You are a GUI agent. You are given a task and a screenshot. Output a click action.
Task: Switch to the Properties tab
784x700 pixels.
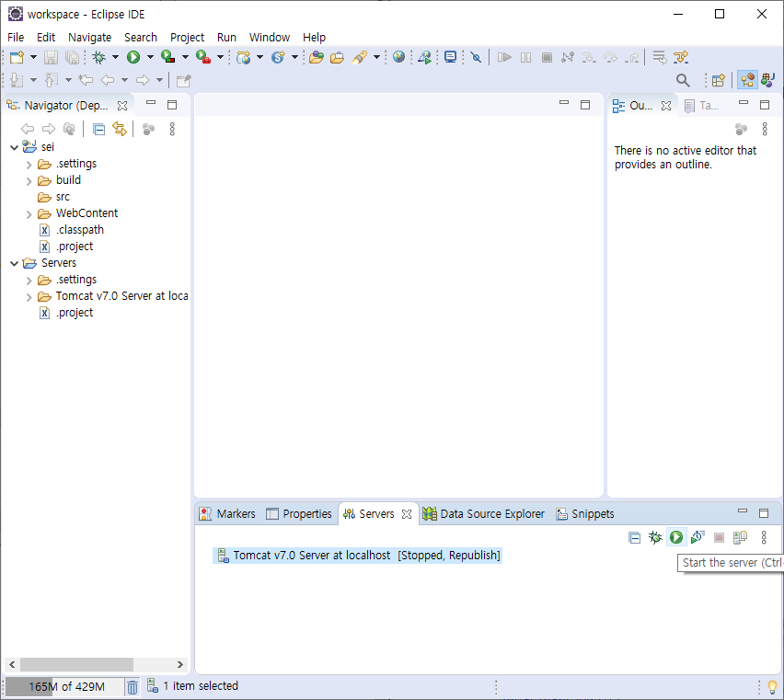click(x=298, y=513)
